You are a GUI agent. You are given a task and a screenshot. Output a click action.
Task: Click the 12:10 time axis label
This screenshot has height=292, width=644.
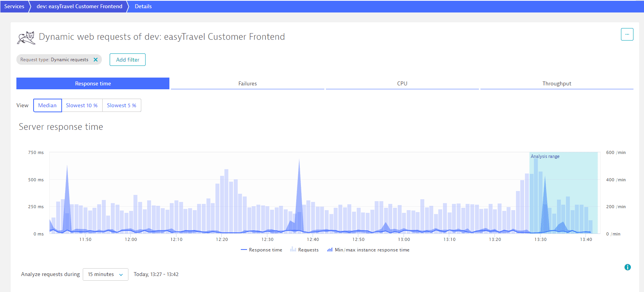(176, 239)
